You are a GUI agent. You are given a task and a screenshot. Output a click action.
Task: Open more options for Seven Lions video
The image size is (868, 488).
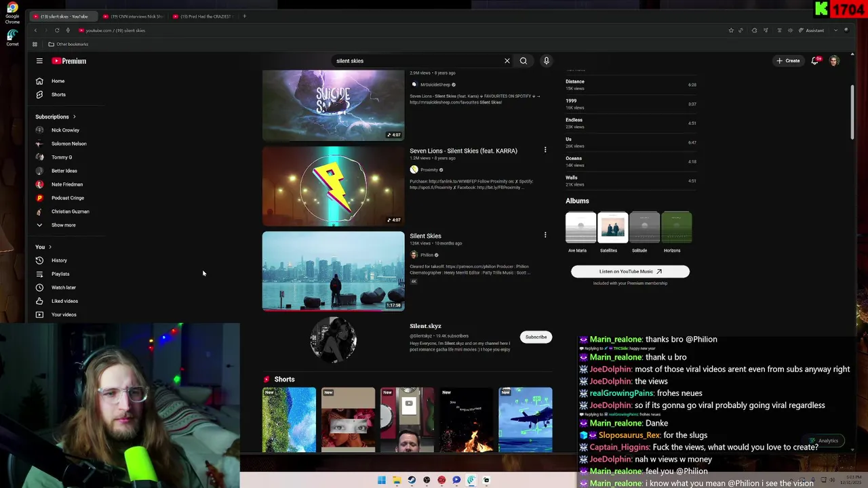pyautogui.click(x=545, y=150)
